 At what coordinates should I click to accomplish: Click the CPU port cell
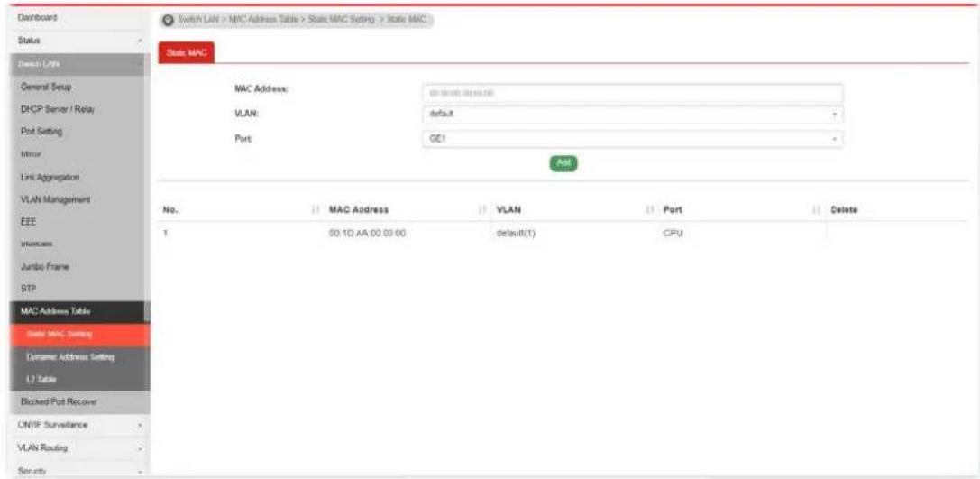672,234
